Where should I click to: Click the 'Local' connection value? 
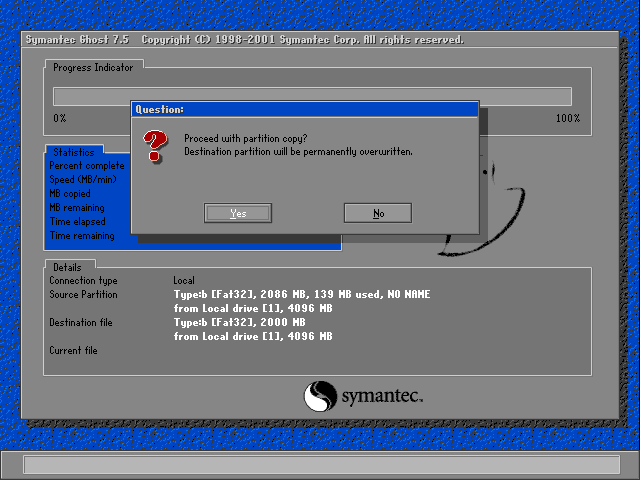pyautogui.click(x=184, y=280)
